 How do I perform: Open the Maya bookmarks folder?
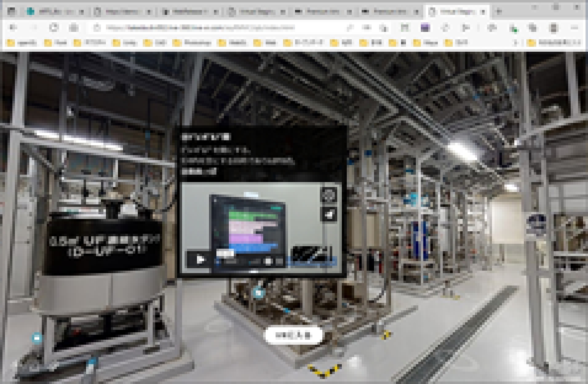[426, 43]
